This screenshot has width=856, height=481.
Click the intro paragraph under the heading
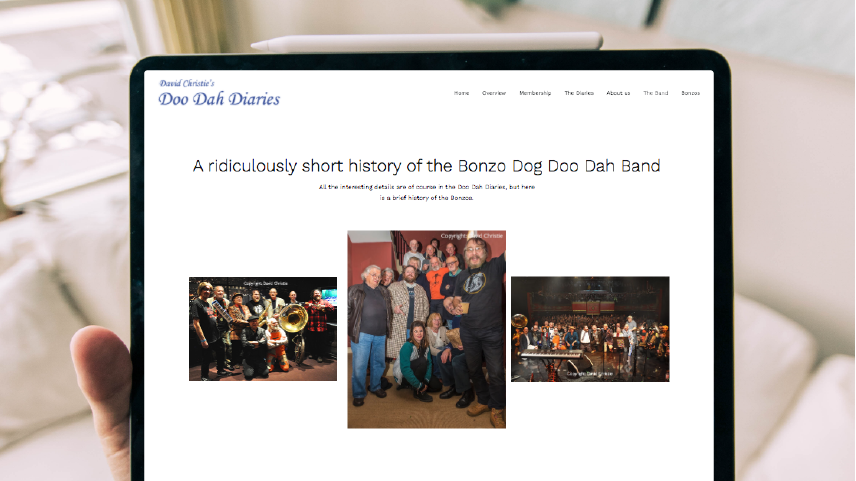(426, 192)
